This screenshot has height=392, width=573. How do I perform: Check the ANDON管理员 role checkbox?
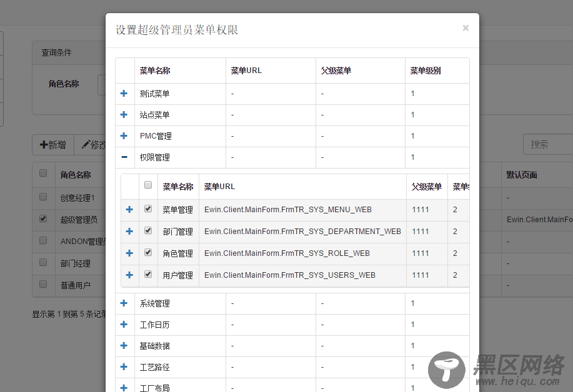[x=43, y=240]
